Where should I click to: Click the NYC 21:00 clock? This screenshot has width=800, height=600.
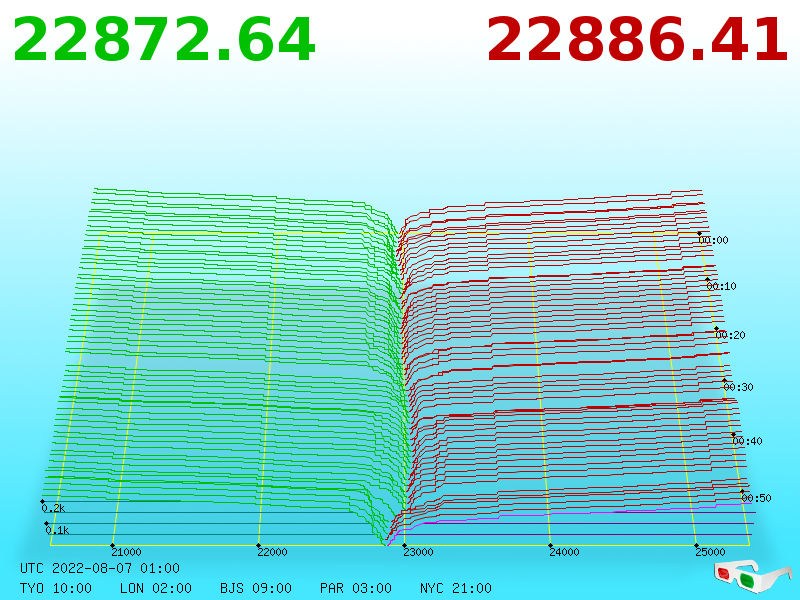[456, 588]
